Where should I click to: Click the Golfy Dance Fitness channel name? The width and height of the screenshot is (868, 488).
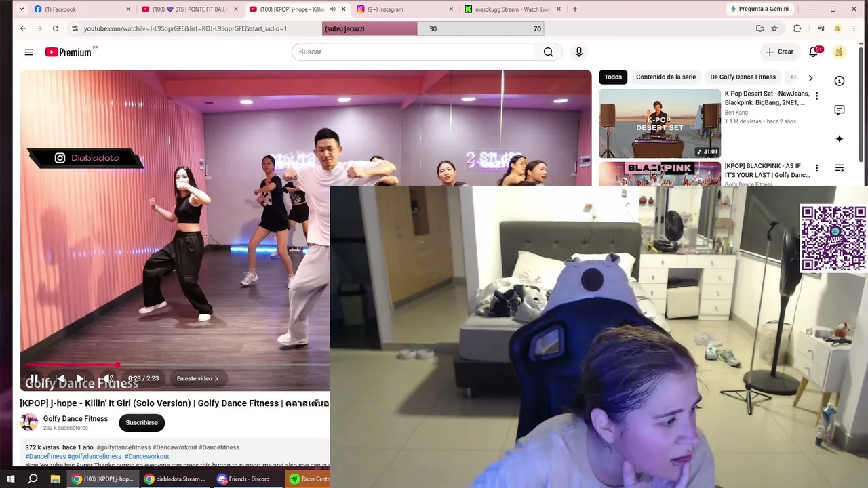pyautogui.click(x=75, y=419)
